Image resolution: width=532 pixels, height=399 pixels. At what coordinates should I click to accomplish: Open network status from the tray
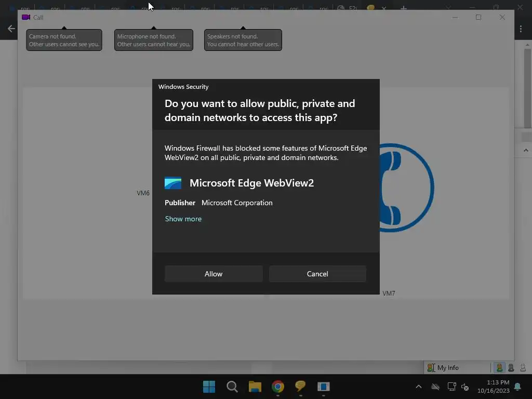(451, 387)
